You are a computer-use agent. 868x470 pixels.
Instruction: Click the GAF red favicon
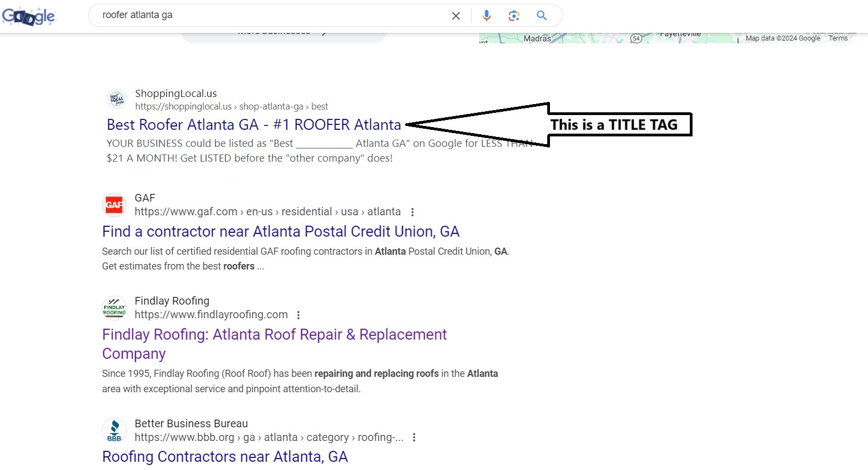pyautogui.click(x=114, y=205)
